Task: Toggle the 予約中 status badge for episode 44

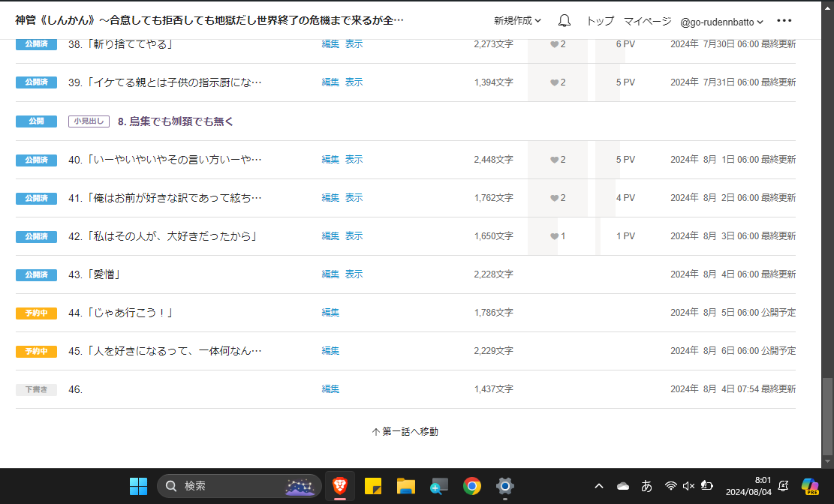Action: 36,313
